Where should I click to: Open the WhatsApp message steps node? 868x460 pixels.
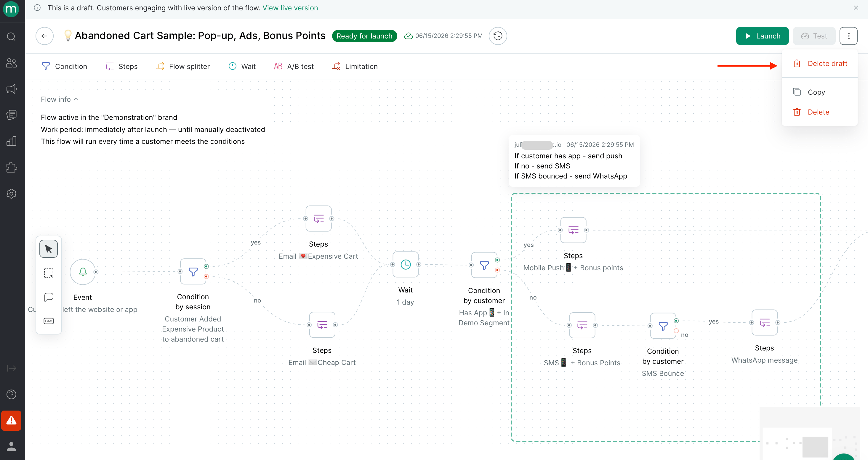765,322
